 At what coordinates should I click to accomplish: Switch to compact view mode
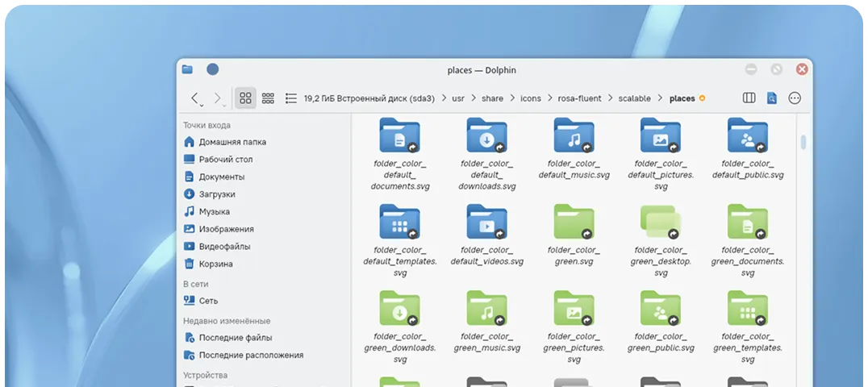click(268, 98)
